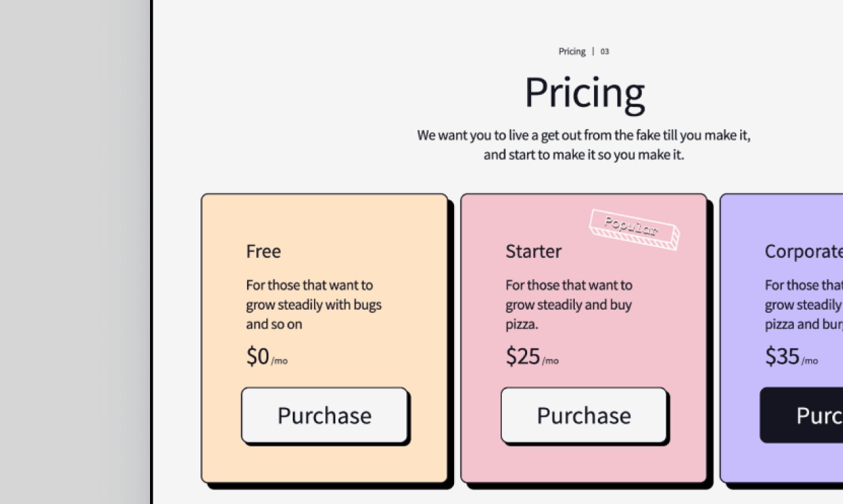Click the $0 /mo price text
The height and width of the screenshot is (504, 843).
(x=267, y=357)
